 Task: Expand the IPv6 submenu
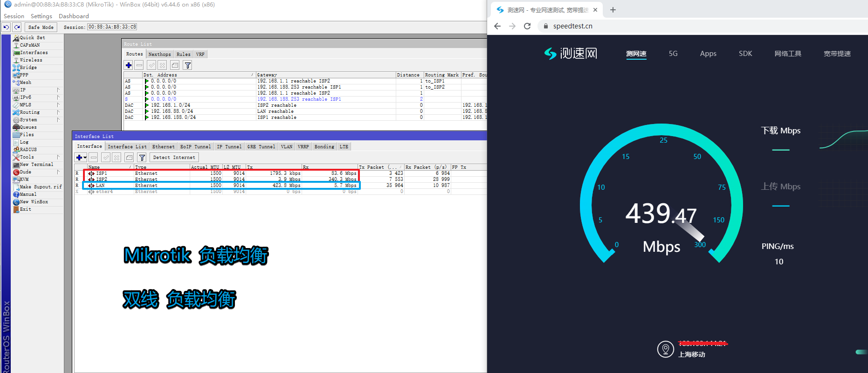58,97
